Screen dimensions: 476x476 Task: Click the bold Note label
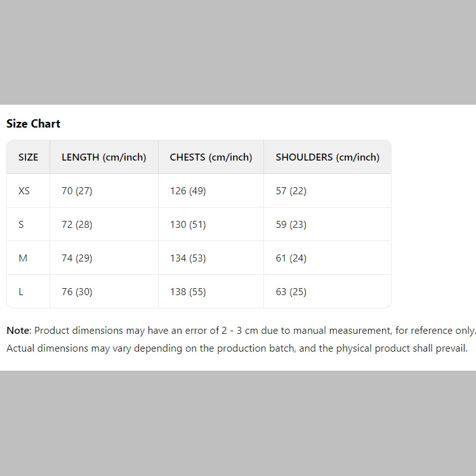(x=18, y=331)
